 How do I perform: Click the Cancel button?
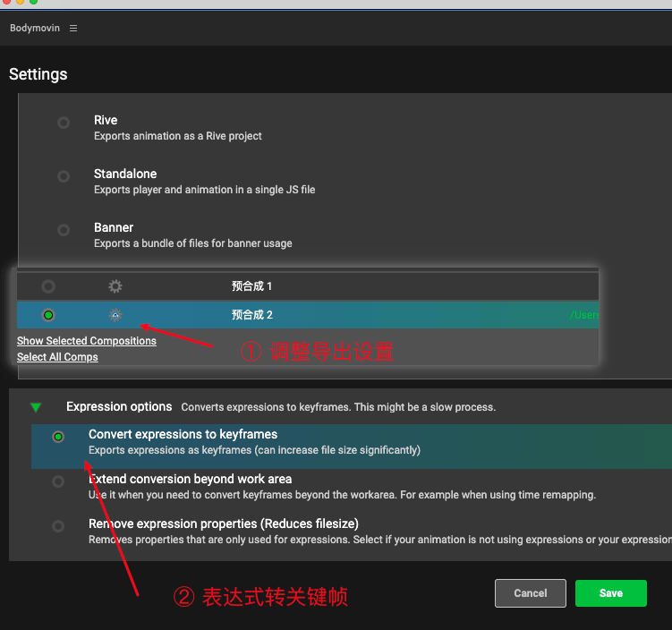[531, 593]
